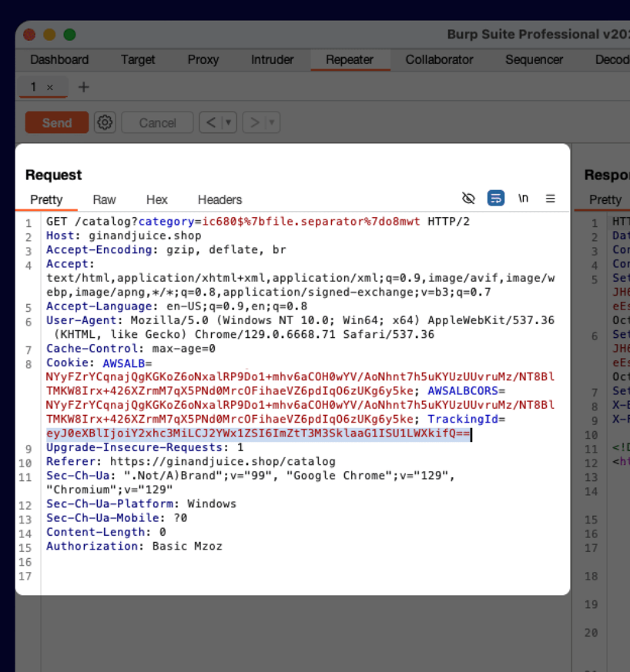The image size is (630, 672).
Task: Click the AWSALBCORS cookie name
Action: click(x=463, y=391)
